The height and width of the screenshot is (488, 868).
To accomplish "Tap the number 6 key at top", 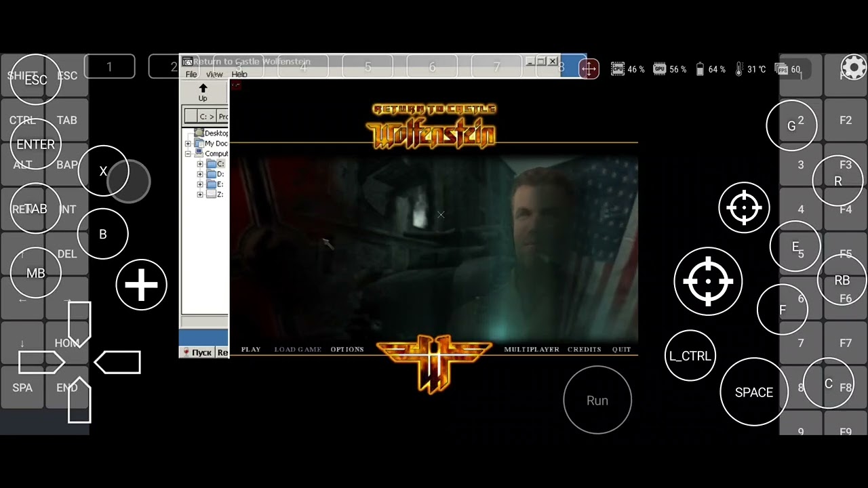I will [x=432, y=66].
